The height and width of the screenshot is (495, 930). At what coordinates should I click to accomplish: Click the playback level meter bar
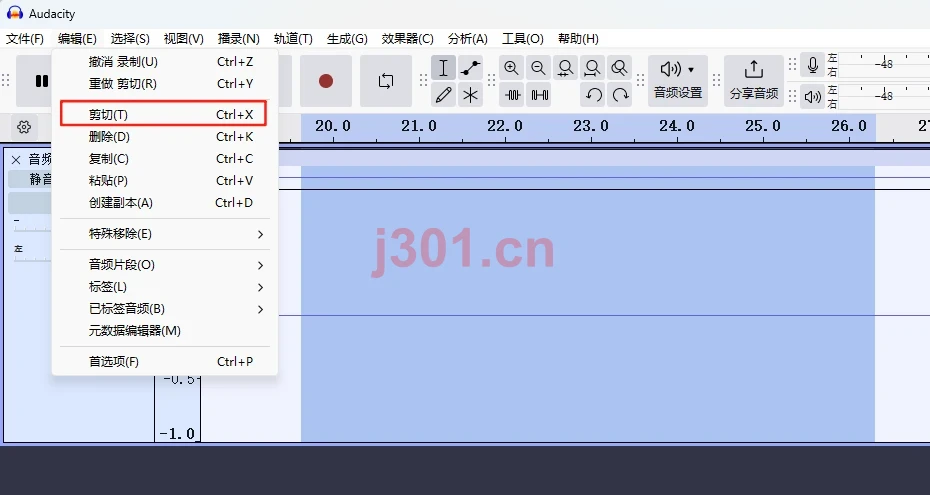coord(884,95)
